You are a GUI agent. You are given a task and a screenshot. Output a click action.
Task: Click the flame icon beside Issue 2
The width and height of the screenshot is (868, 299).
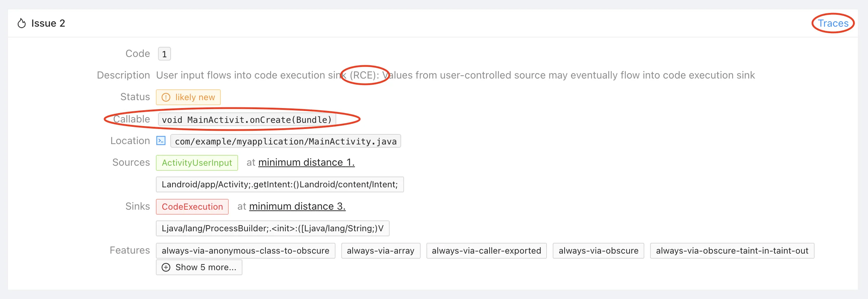pos(22,23)
